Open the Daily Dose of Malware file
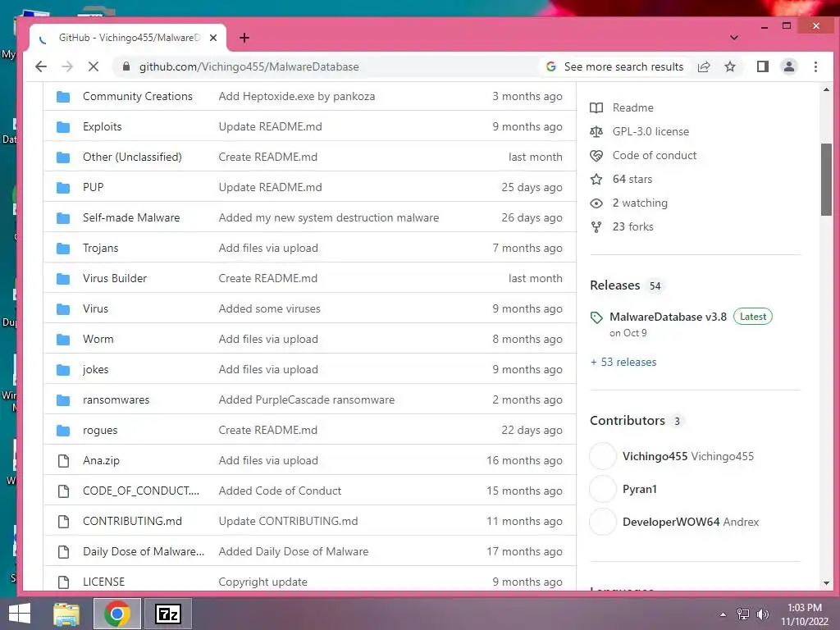Viewport: 840px width, 630px height. point(144,551)
